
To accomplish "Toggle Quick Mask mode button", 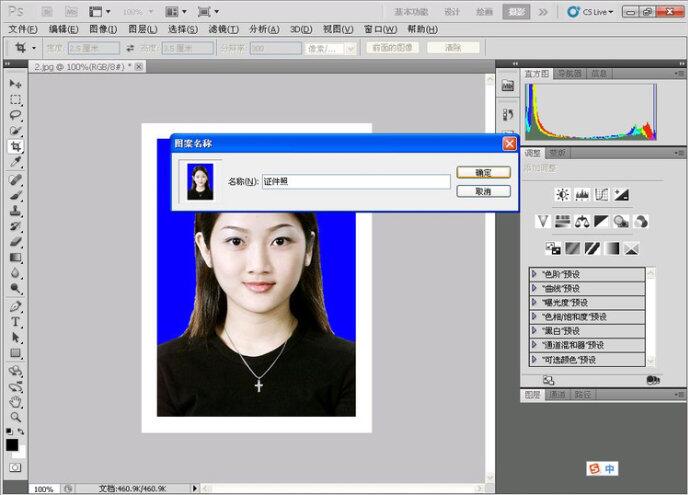I will (x=16, y=467).
